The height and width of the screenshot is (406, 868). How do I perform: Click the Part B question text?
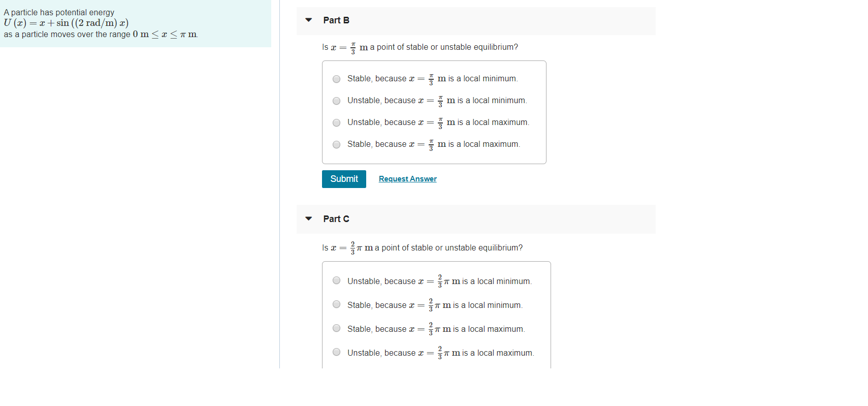tap(420, 47)
